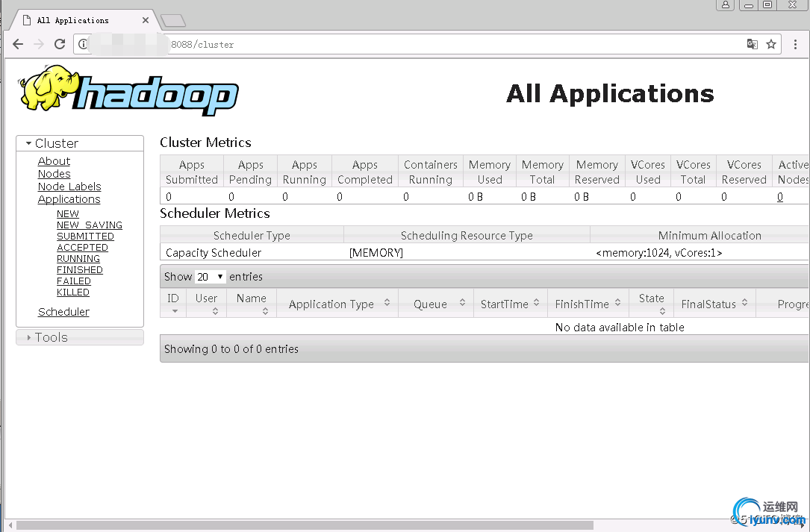810x532 pixels.
Task: Sort table by FinishTime column
Action: pos(588,303)
